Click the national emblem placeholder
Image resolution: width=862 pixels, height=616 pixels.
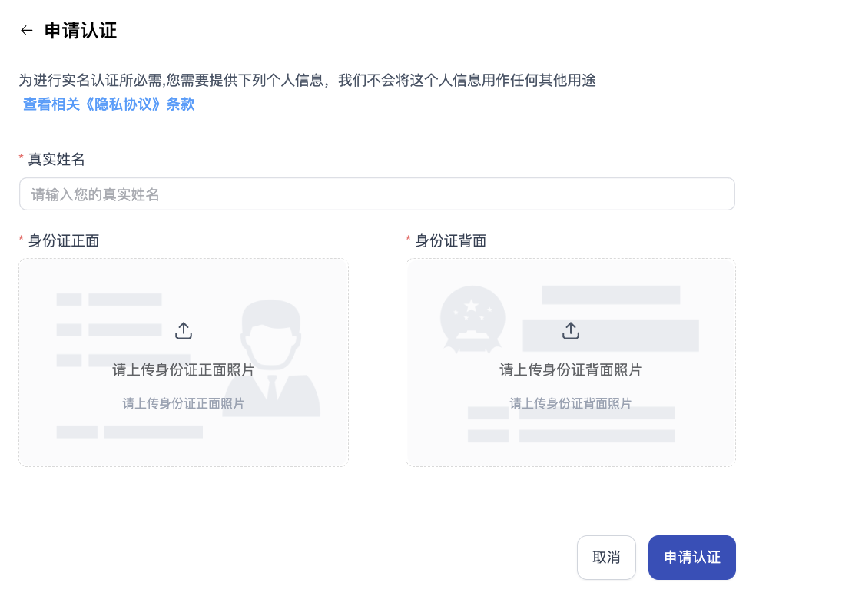tap(472, 319)
